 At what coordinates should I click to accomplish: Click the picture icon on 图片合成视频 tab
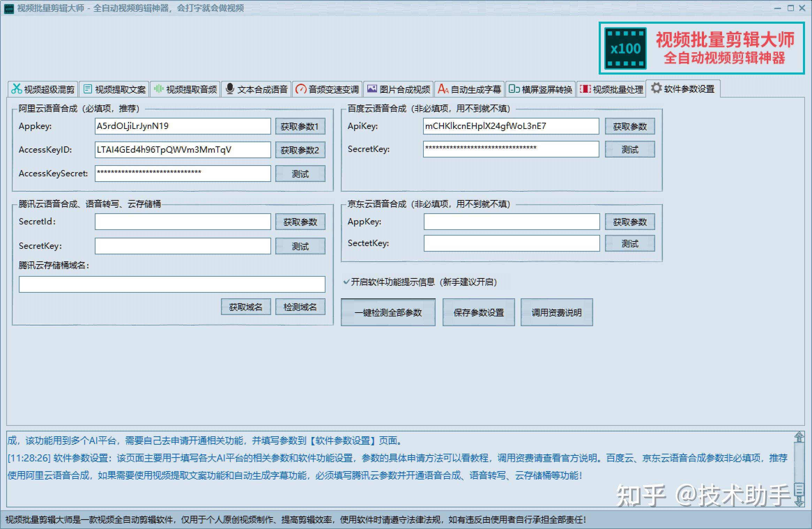[x=372, y=89]
